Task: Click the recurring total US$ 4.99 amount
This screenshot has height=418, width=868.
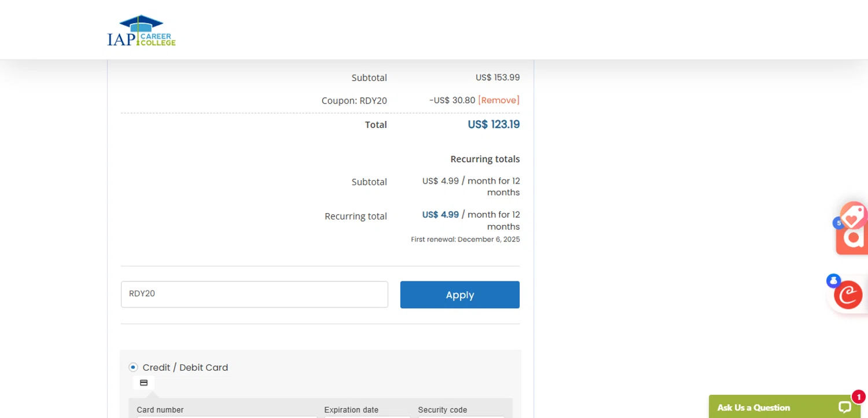Action: [440, 215]
